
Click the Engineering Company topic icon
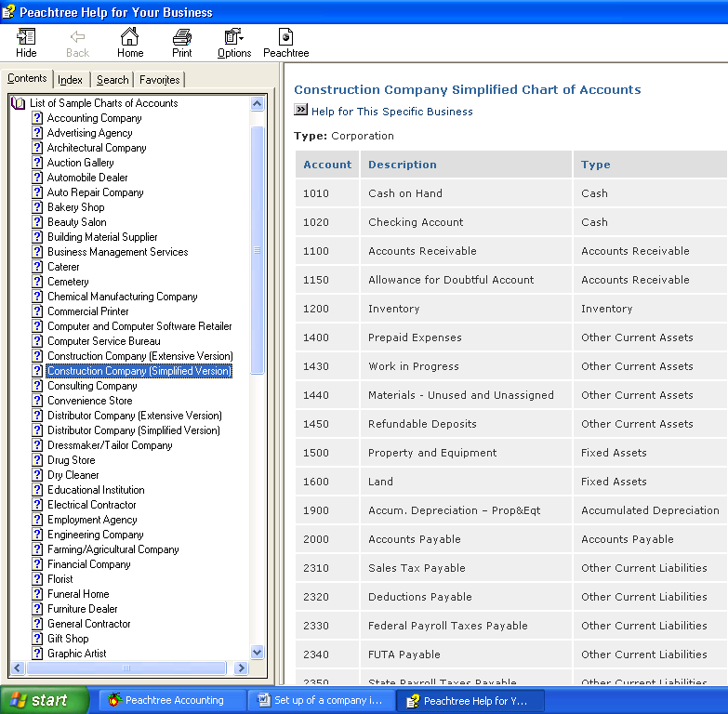37,534
